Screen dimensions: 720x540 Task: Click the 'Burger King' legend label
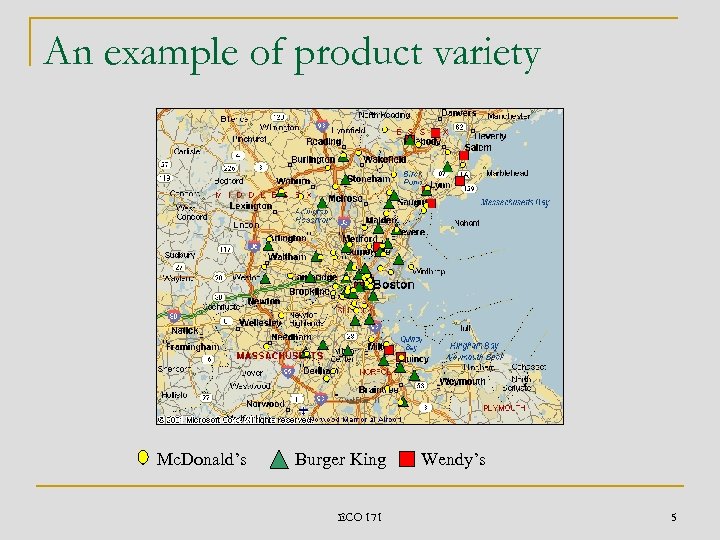click(340, 460)
